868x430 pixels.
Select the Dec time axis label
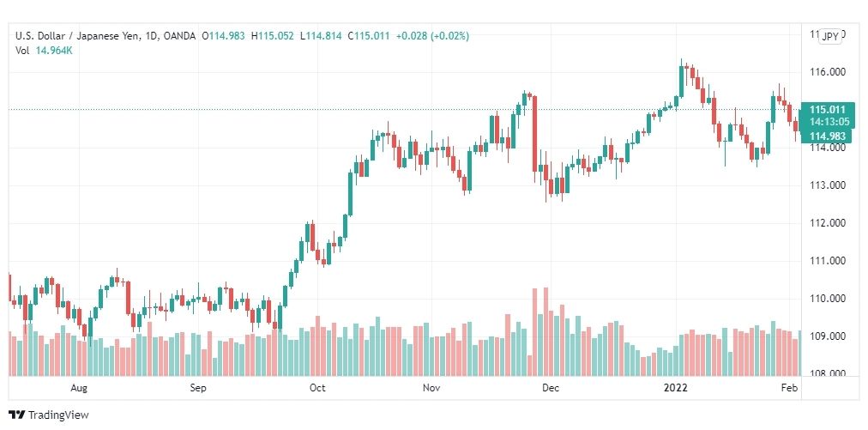pyautogui.click(x=551, y=388)
